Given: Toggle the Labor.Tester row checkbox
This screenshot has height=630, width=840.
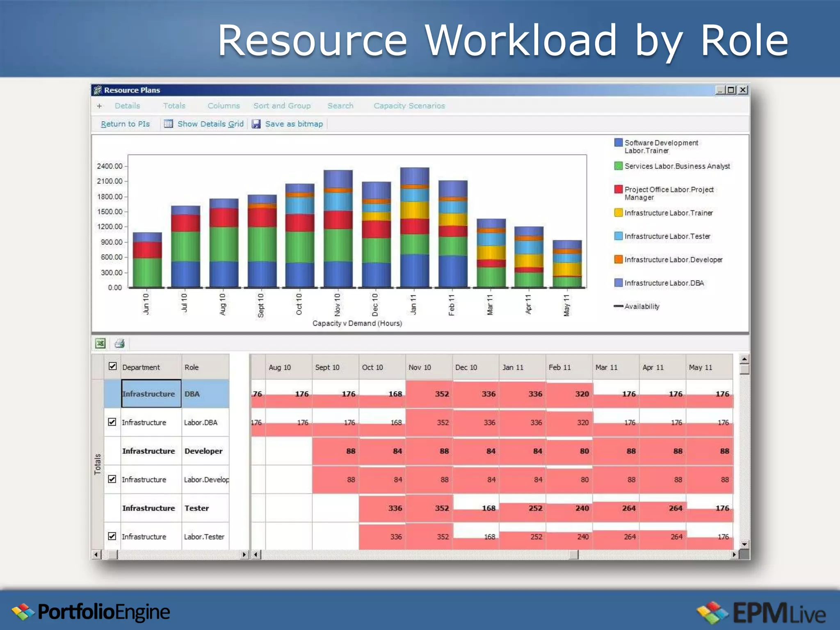Looking at the screenshot, I should (112, 536).
